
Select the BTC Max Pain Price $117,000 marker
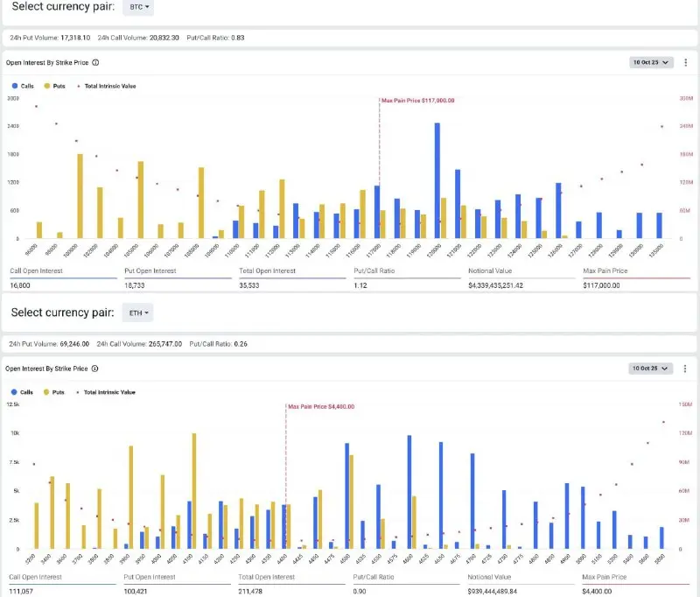point(418,101)
